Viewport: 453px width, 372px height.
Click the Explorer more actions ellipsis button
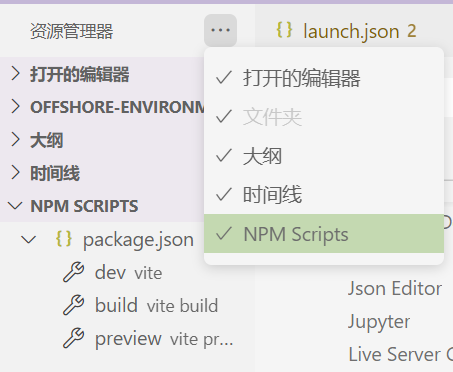click(x=220, y=30)
